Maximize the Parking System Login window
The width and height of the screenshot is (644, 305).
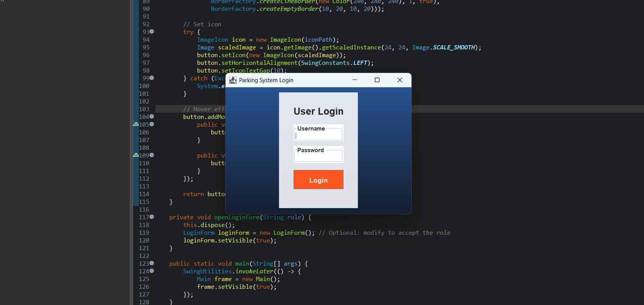(x=377, y=80)
